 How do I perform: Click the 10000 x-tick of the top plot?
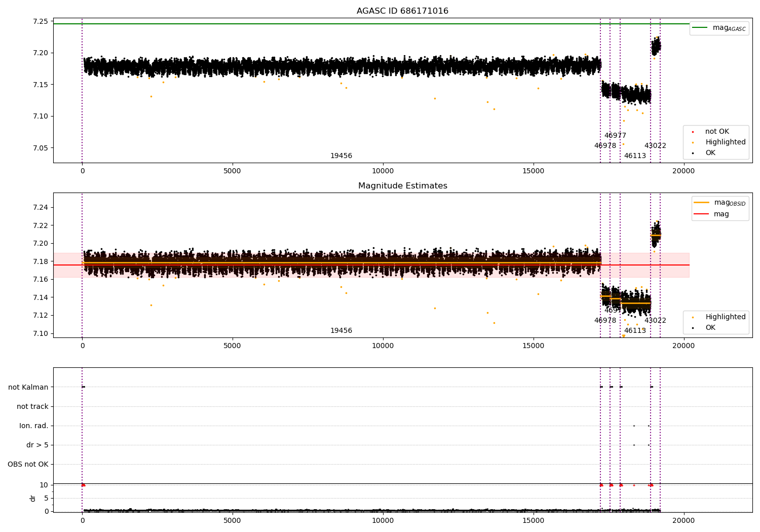pyautogui.click(x=383, y=171)
